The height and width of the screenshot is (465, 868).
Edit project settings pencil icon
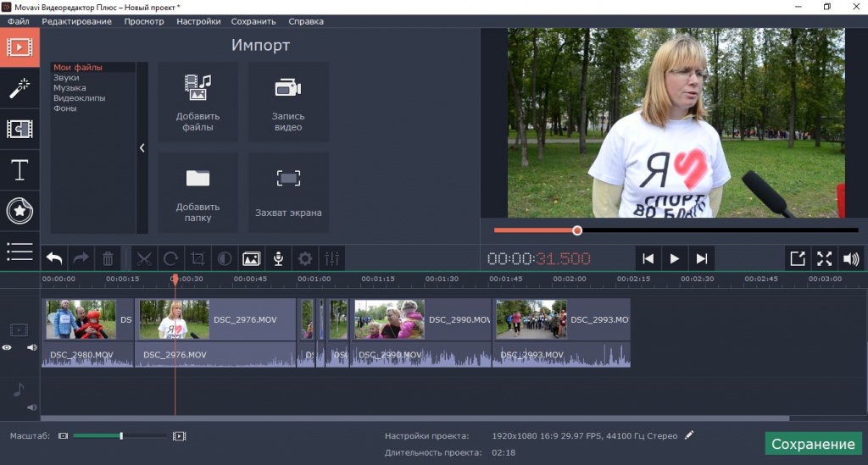click(x=689, y=435)
